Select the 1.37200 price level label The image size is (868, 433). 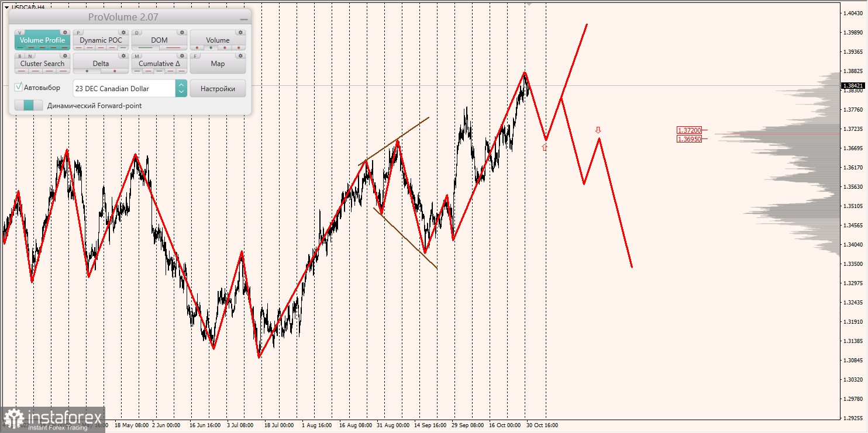(689, 130)
